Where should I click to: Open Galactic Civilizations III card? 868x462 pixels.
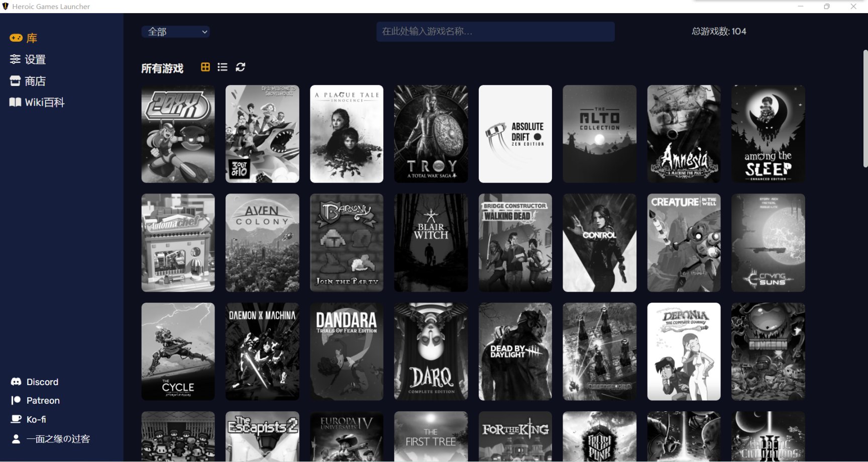click(x=768, y=436)
